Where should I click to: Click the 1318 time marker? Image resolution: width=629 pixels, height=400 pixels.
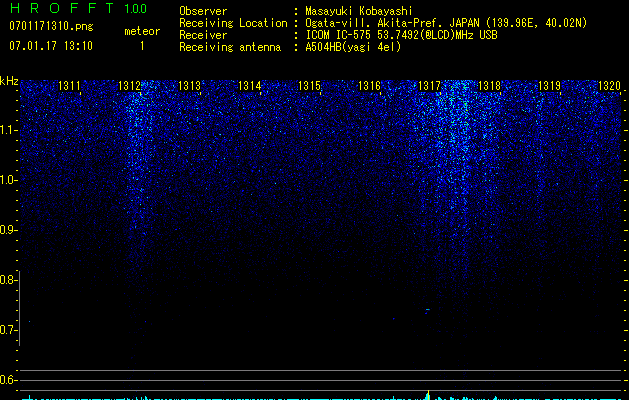489,86
